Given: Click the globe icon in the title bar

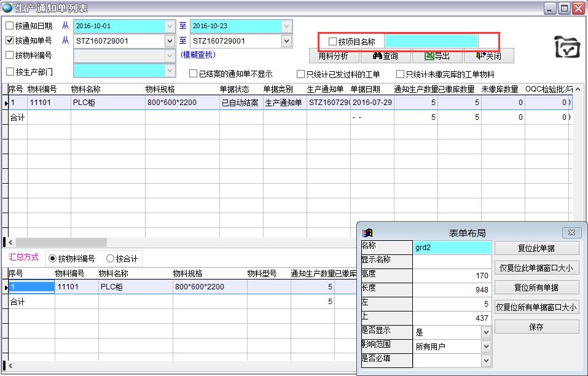Looking at the screenshot, I should coord(7,8).
